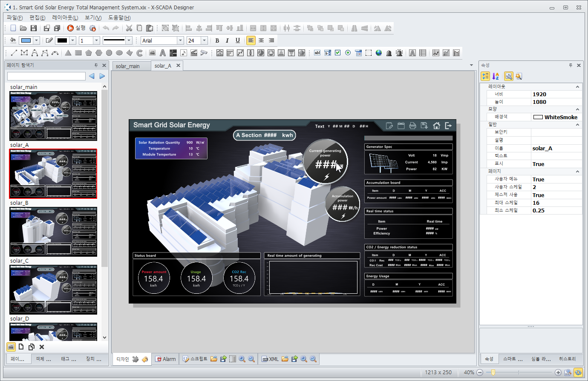Go to next page with right arrow
The height and width of the screenshot is (381, 588).
click(x=102, y=76)
